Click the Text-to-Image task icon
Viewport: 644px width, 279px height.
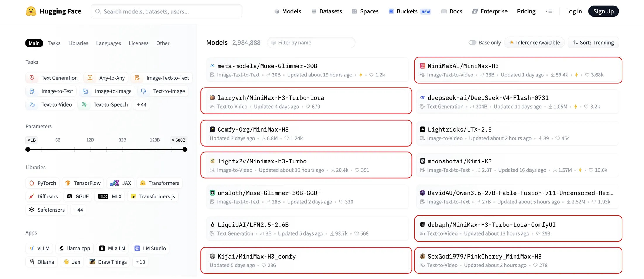[x=144, y=91]
